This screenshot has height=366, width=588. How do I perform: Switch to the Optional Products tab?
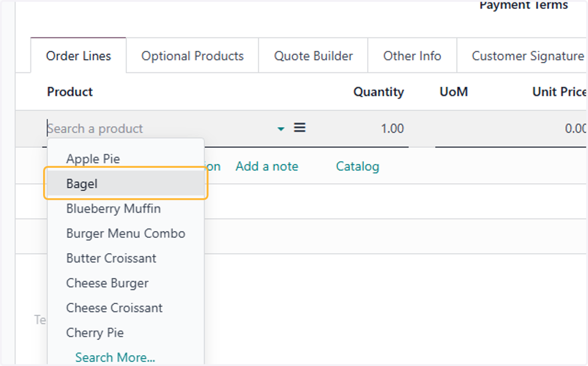click(x=193, y=56)
